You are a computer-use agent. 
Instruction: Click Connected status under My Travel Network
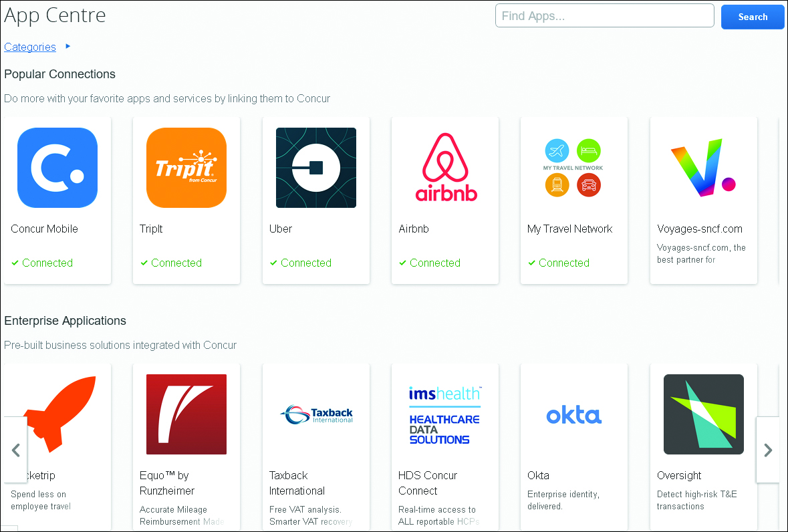(x=559, y=263)
